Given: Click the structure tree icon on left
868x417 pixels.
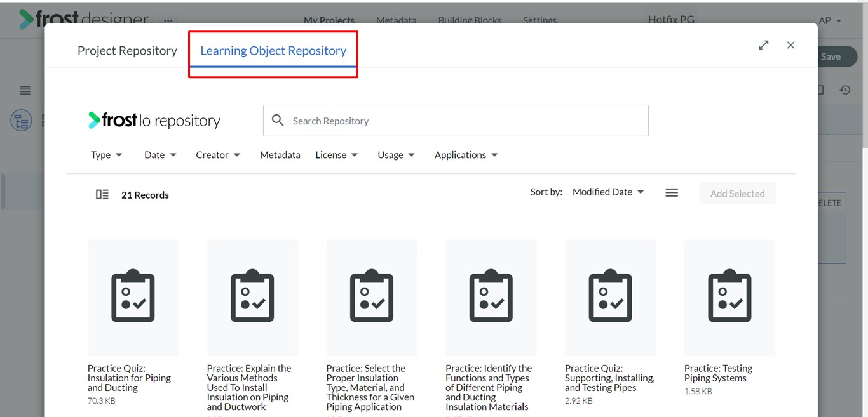Looking at the screenshot, I should [x=21, y=121].
